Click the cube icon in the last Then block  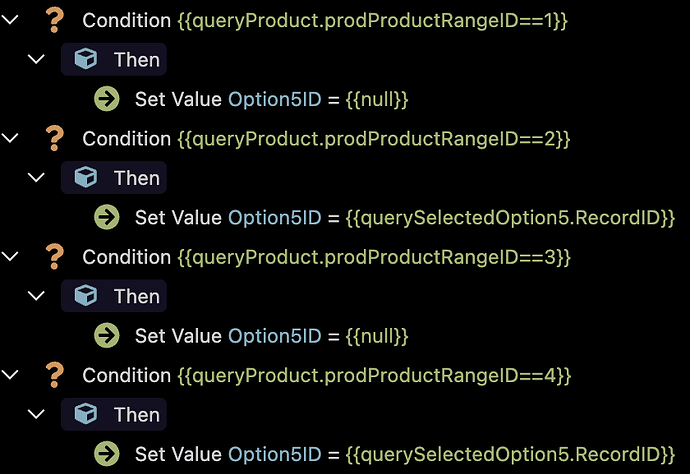point(85,414)
